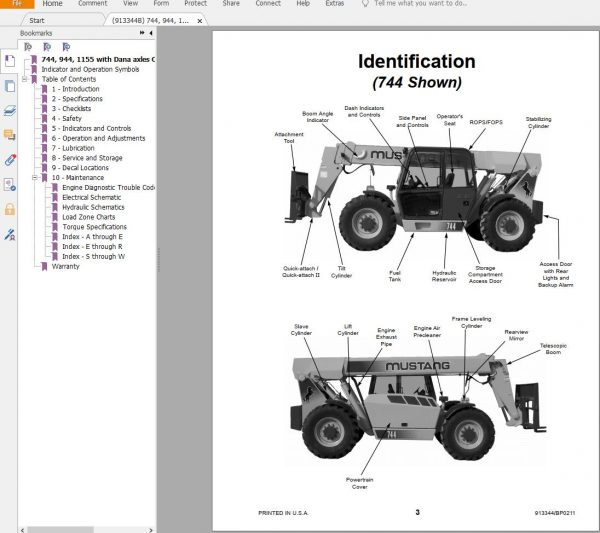Open the Connect ribbon tab
Screen dimensions: 600x533
pyautogui.click(x=268, y=3)
